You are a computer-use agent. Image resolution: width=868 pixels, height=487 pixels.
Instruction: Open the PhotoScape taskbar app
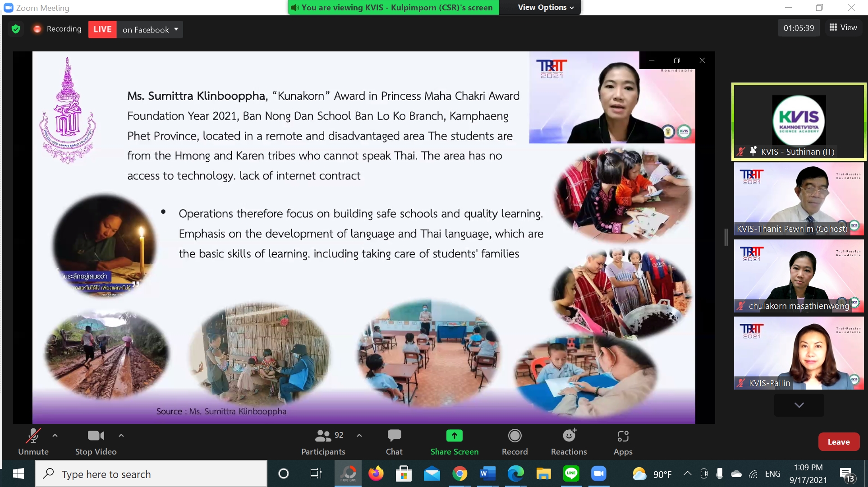pyautogui.click(x=348, y=473)
